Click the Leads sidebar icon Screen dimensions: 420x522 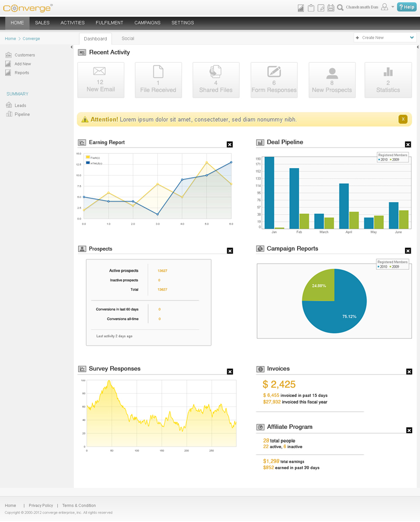pos(9,105)
